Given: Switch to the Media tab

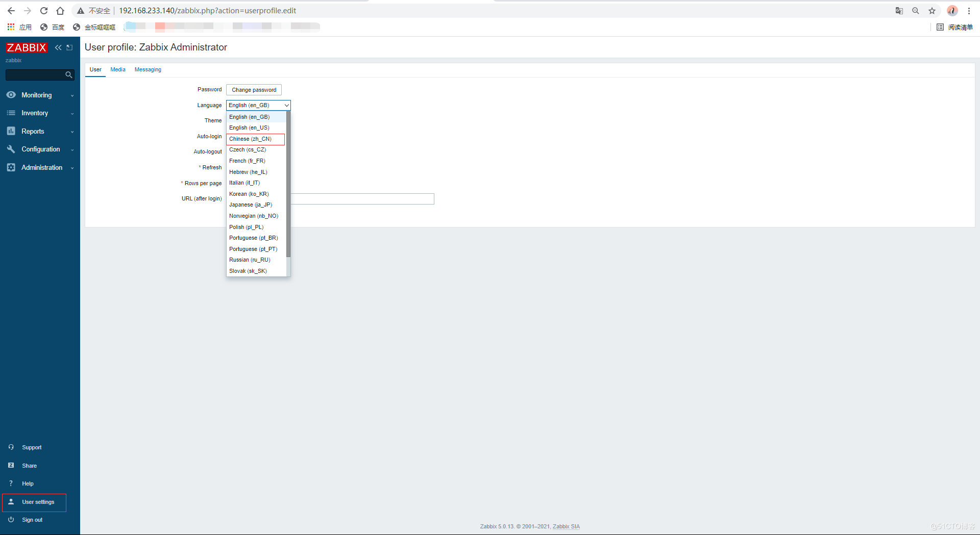Looking at the screenshot, I should [x=118, y=69].
